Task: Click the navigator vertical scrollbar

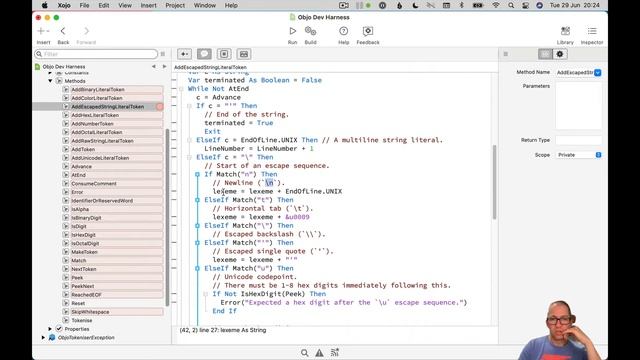Action: 167,218
